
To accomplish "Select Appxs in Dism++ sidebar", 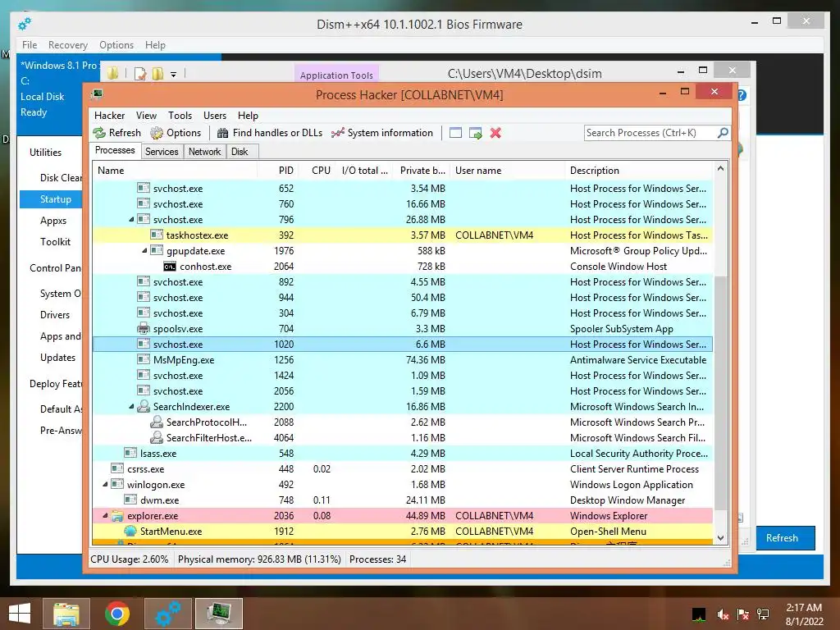I will [53, 221].
